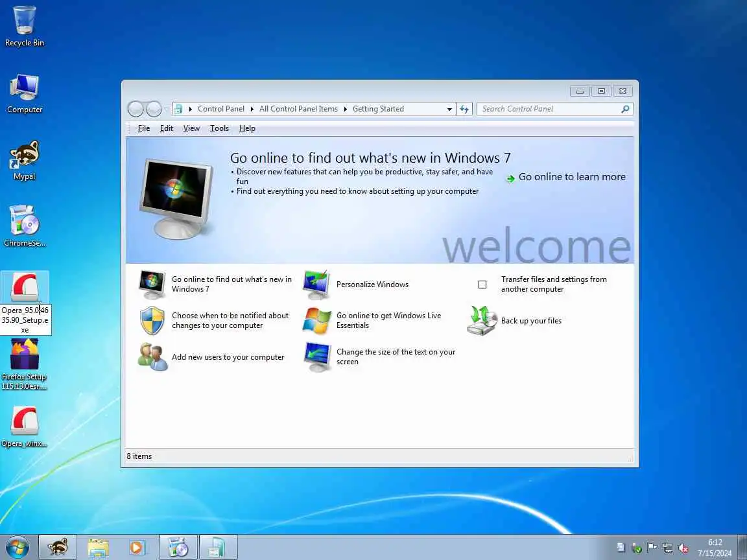Screen dimensions: 747x560
Task: Click the Control Panel icon in the address bar
Action: click(178, 109)
